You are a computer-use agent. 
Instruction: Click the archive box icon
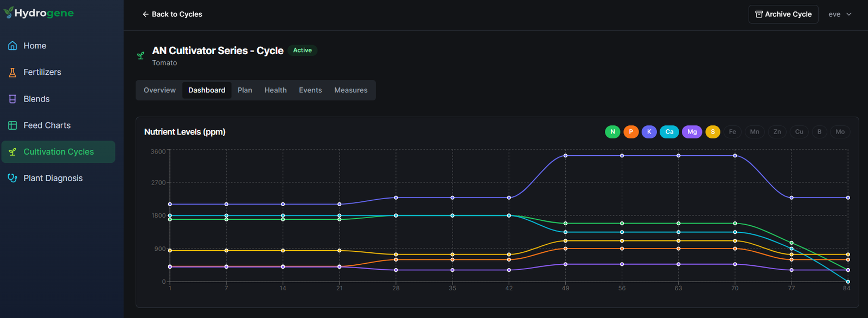759,14
